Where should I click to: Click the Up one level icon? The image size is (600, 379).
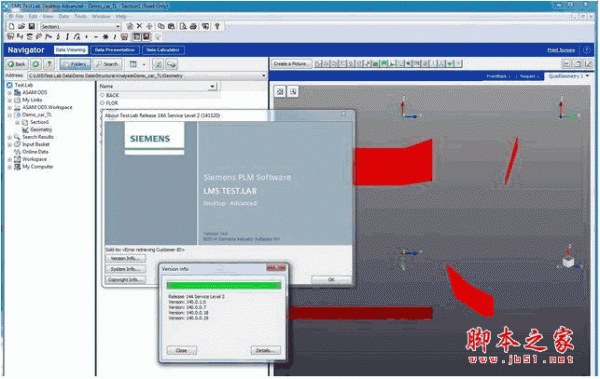tap(49, 64)
